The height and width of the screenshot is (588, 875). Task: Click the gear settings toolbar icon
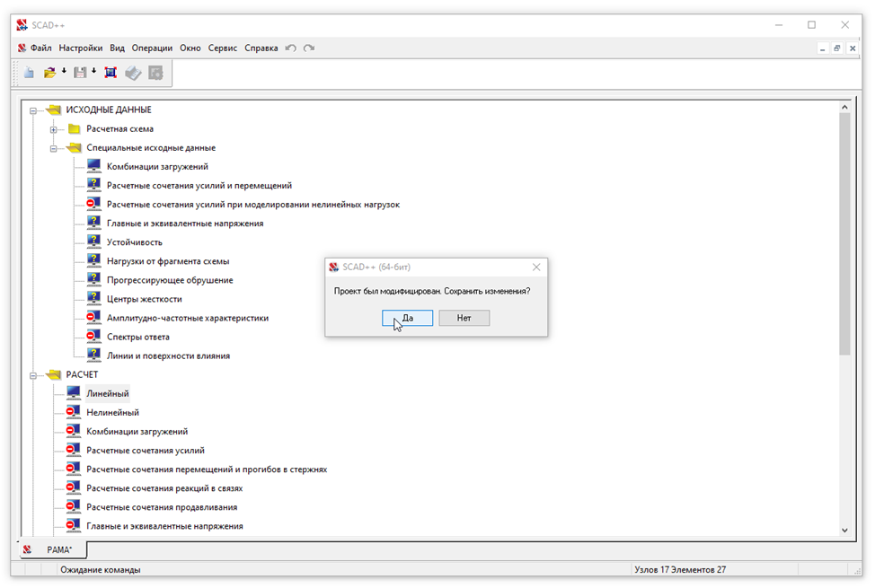pos(155,73)
